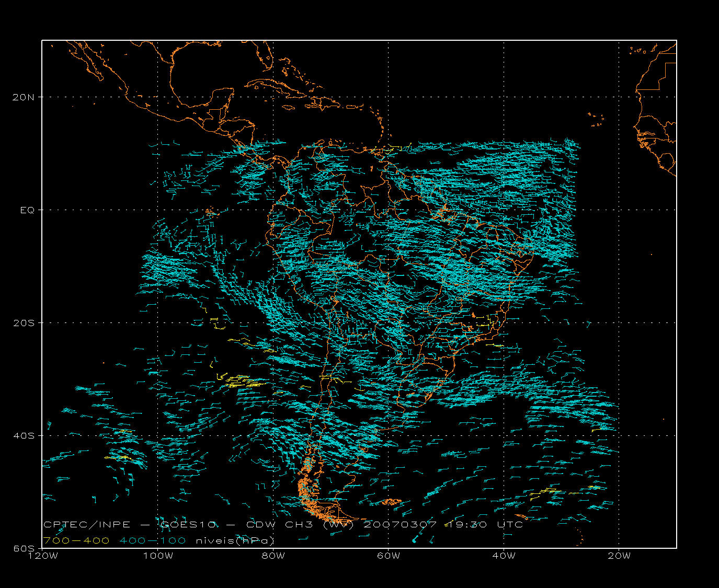Viewport: 719px width, 588px height.
Task: Click the 20070307 date stamp
Action: pos(400,524)
